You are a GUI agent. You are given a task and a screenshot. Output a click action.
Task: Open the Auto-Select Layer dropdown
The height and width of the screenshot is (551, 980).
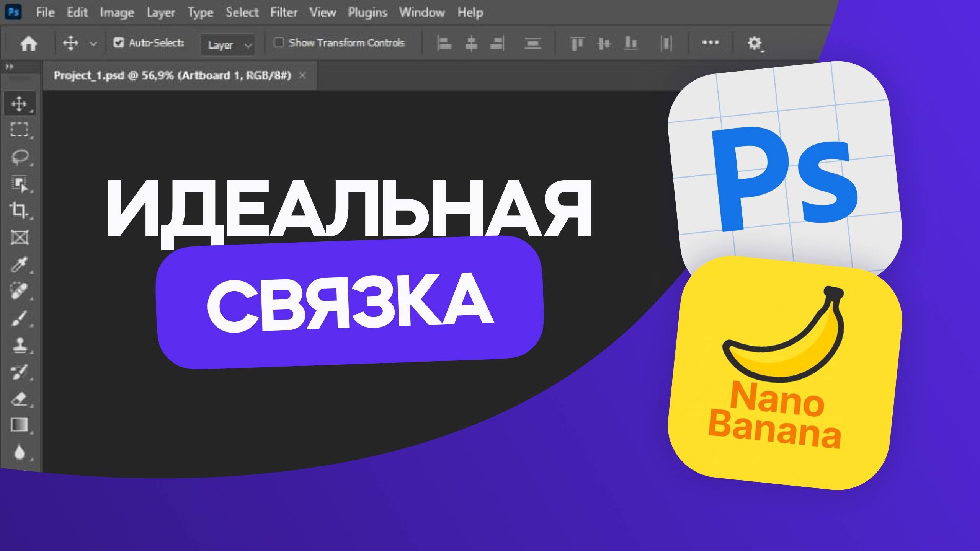tap(228, 44)
